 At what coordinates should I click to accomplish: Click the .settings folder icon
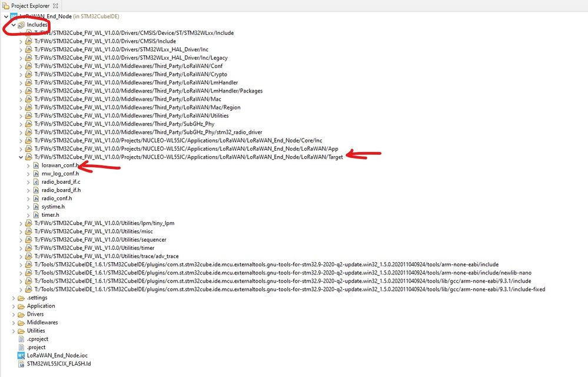(21, 298)
